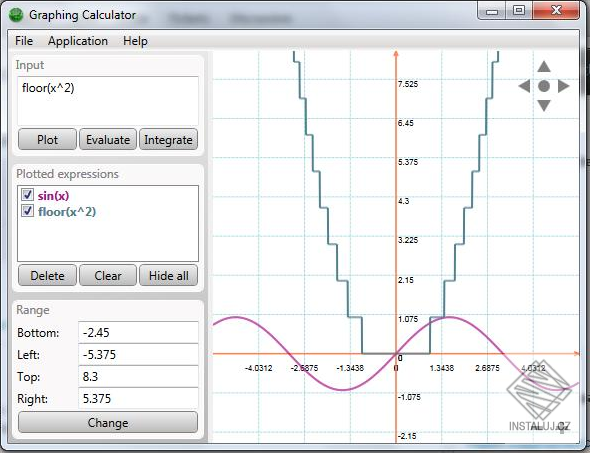The height and width of the screenshot is (453, 590).
Task: Minimize the Graphing Calculator window
Action: pyautogui.click(x=491, y=11)
